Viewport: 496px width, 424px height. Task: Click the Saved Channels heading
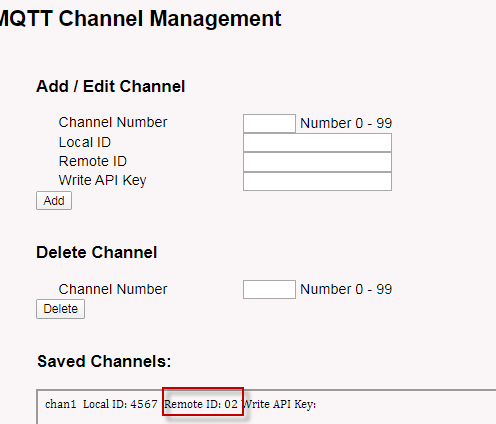point(104,361)
